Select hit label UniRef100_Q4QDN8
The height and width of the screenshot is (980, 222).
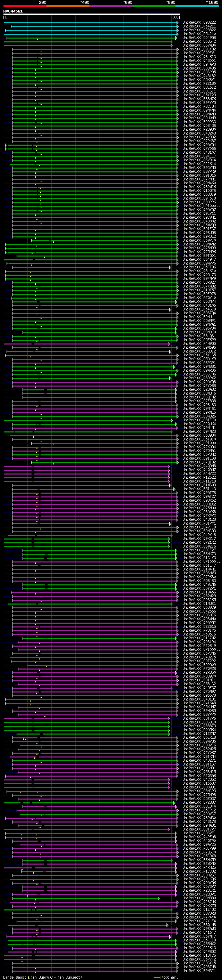199,466
